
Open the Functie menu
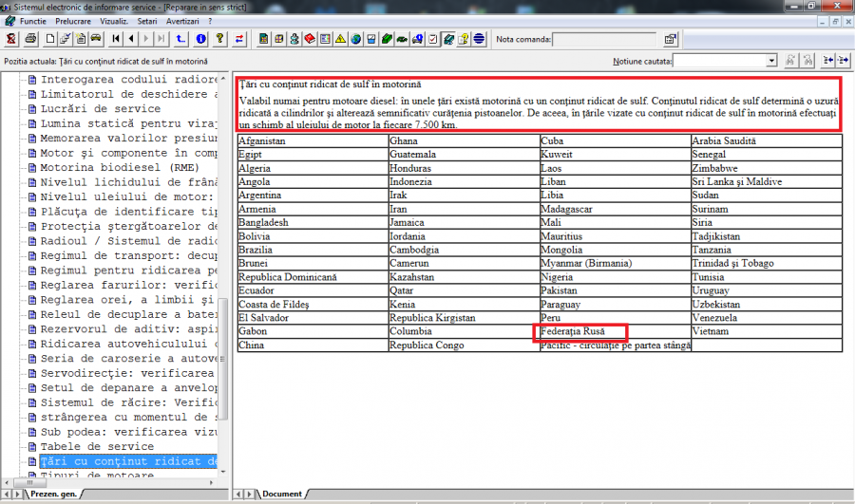point(32,20)
